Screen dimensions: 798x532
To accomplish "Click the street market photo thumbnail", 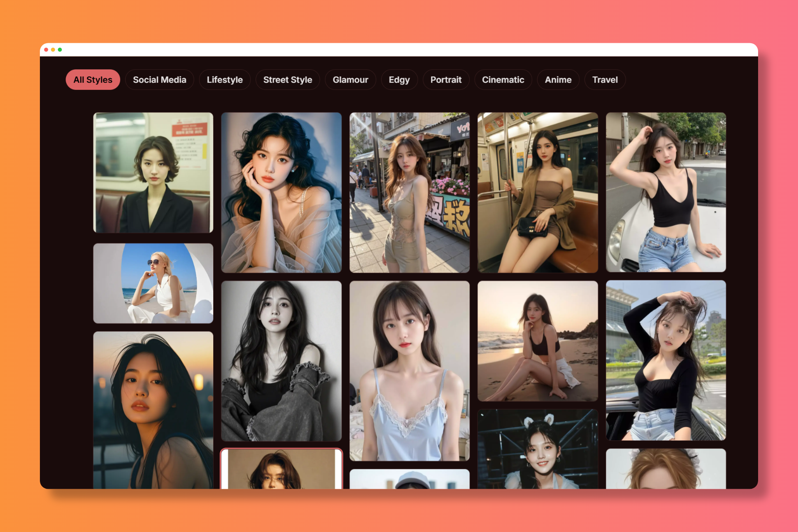I will coord(409,192).
